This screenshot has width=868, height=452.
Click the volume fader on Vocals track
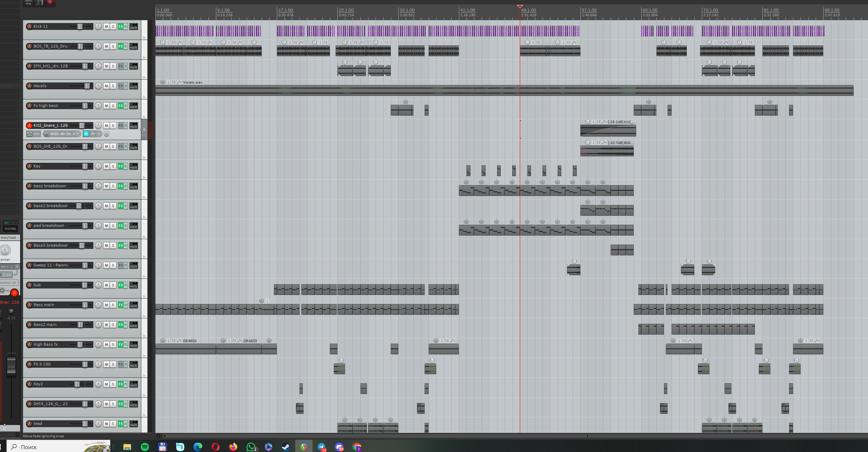click(87, 86)
